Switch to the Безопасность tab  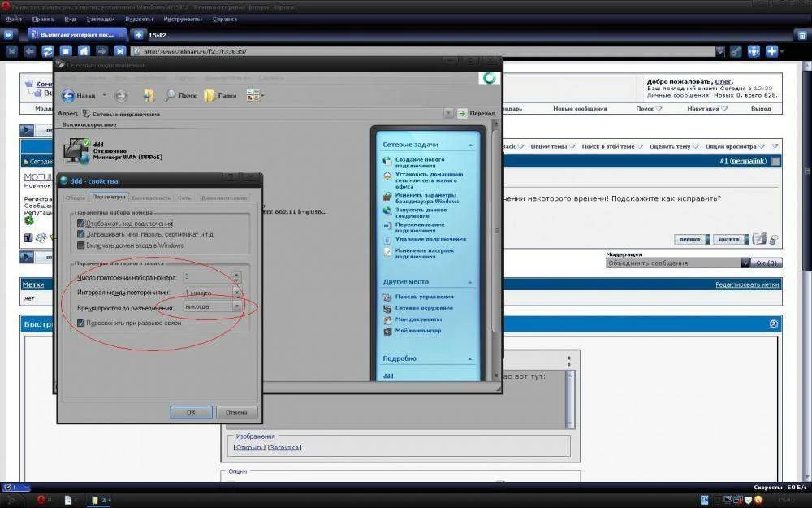coord(151,198)
